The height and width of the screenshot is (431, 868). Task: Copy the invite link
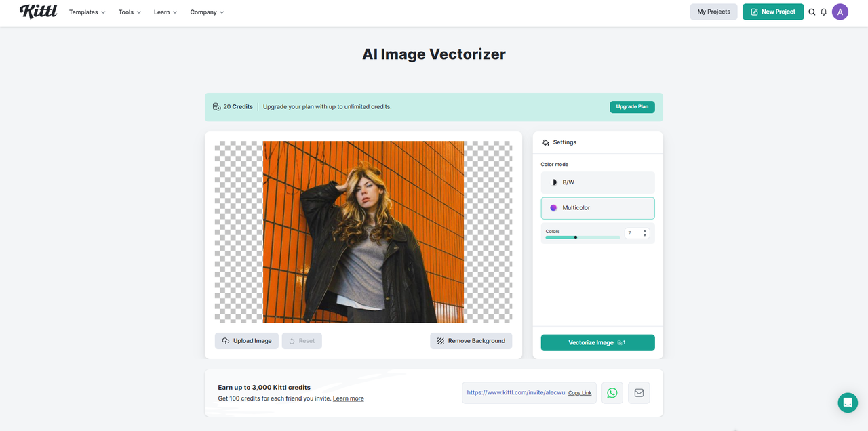[x=580, y=393]
